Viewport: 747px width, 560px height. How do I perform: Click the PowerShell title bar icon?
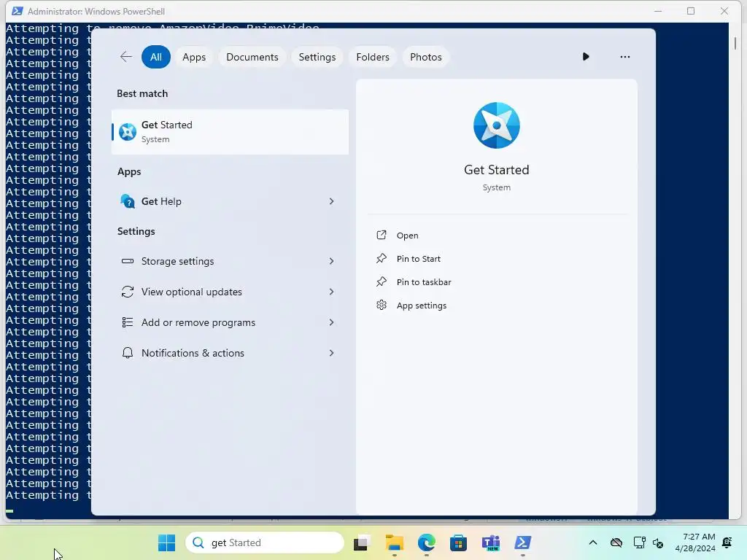(x=18, y=11)
